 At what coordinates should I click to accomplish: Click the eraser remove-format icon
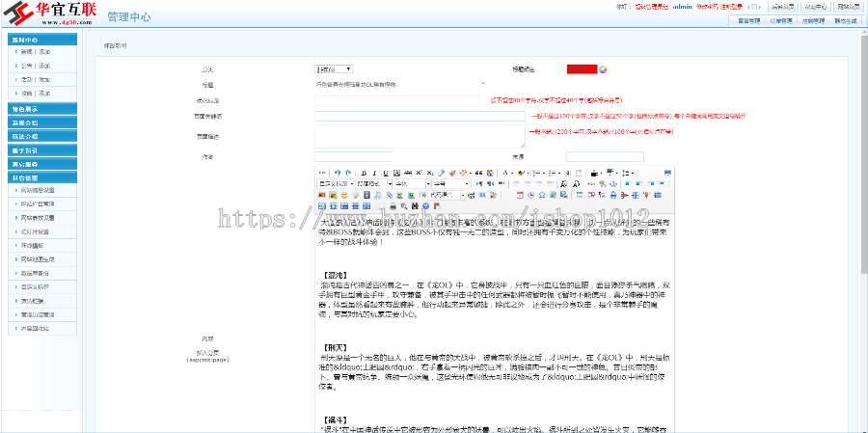[441, 173]
